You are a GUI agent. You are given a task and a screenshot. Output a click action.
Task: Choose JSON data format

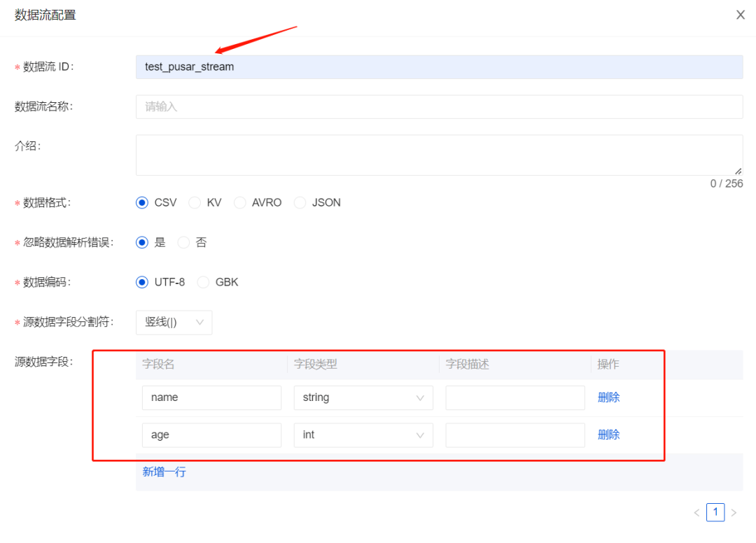pos(300,203)
